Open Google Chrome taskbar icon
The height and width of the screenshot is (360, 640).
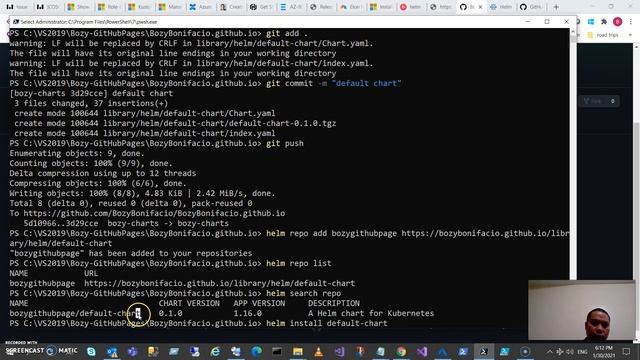[x=401, y=351]
